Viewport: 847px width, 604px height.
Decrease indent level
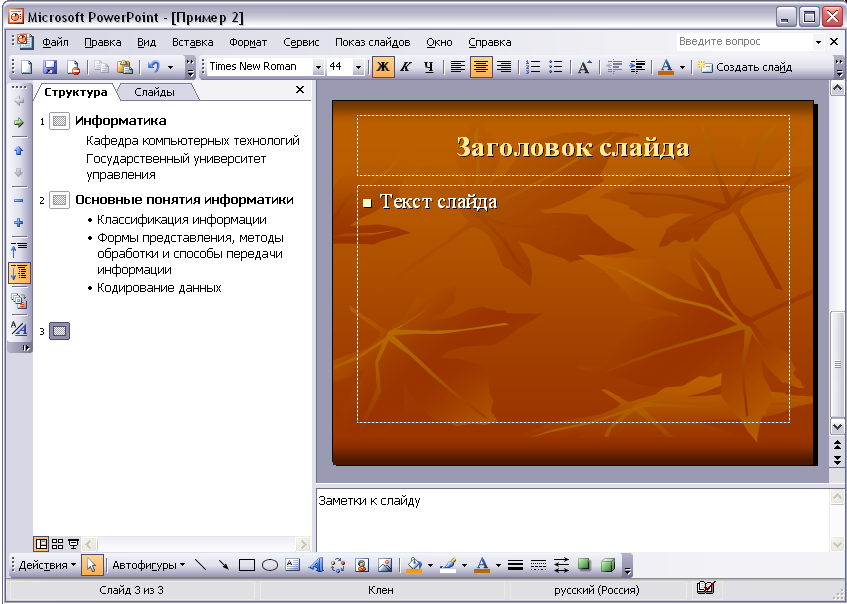[614, 67]
